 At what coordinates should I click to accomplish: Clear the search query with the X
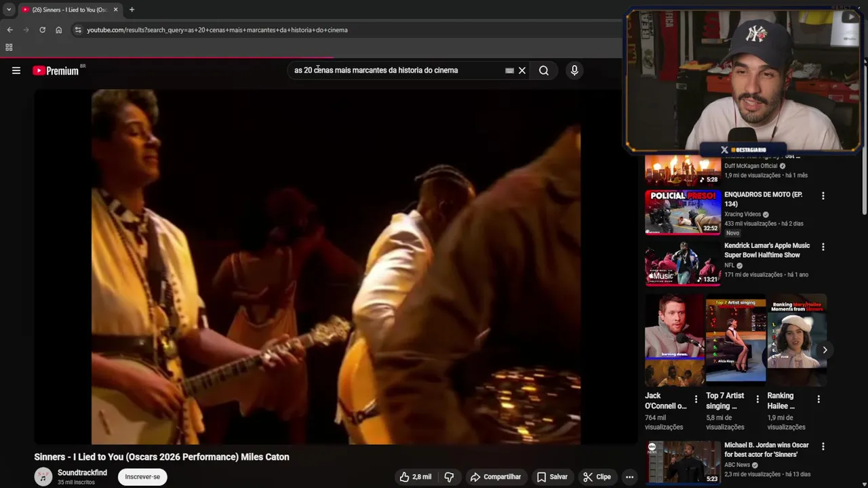[x=522, y=70]
